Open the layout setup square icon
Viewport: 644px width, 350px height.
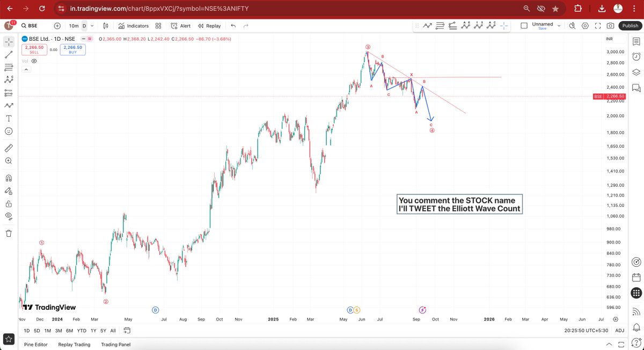point(524,25)
